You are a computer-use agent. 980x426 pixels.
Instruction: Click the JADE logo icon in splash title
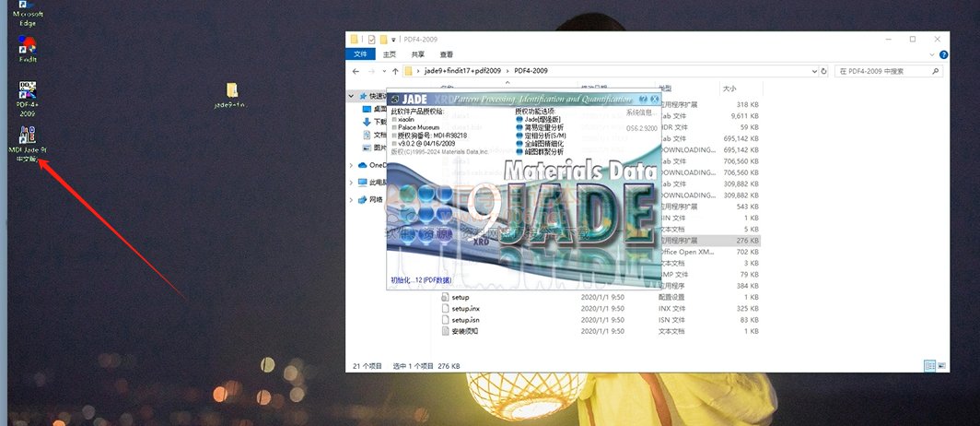pyautogui.click(x=394, y=99)
